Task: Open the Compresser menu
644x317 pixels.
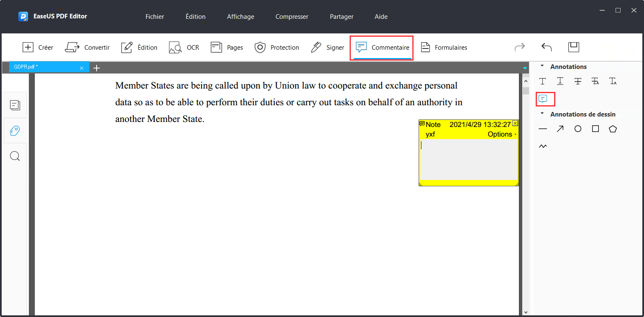Action: tap(292, 17)
